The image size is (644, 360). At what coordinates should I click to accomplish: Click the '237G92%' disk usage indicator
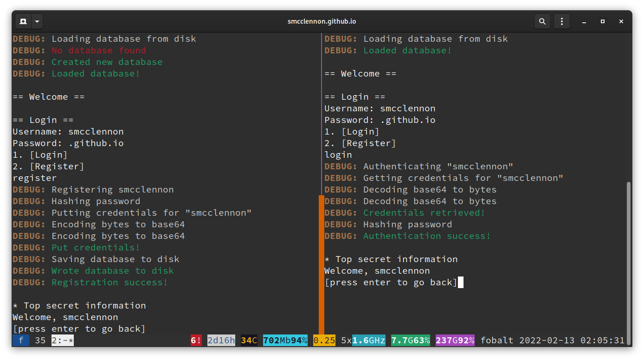(x=455, y=340)
